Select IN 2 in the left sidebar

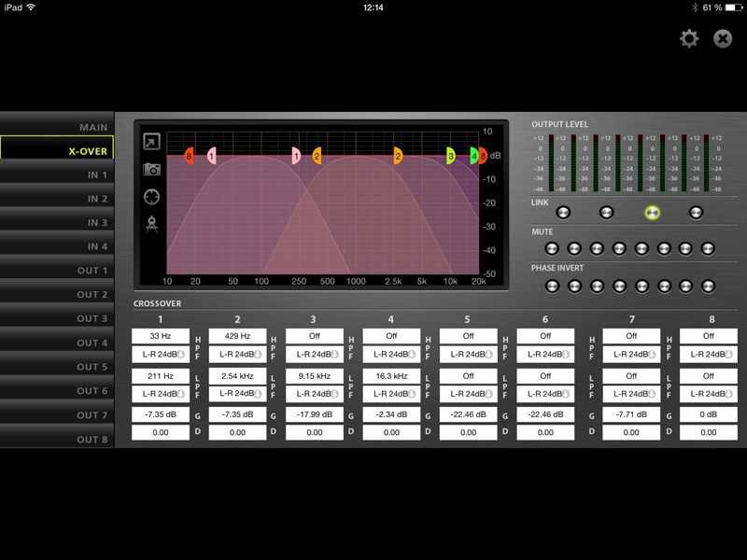tap(58, 199)
